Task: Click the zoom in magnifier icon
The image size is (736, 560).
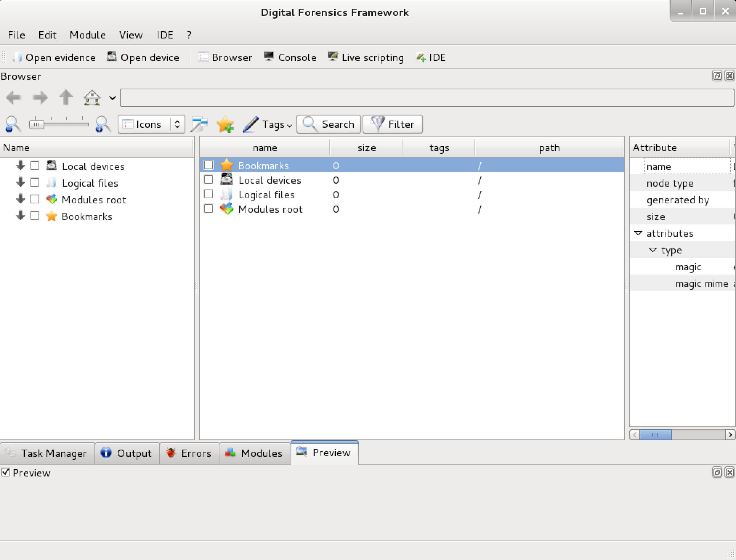Action: point(103,124)
